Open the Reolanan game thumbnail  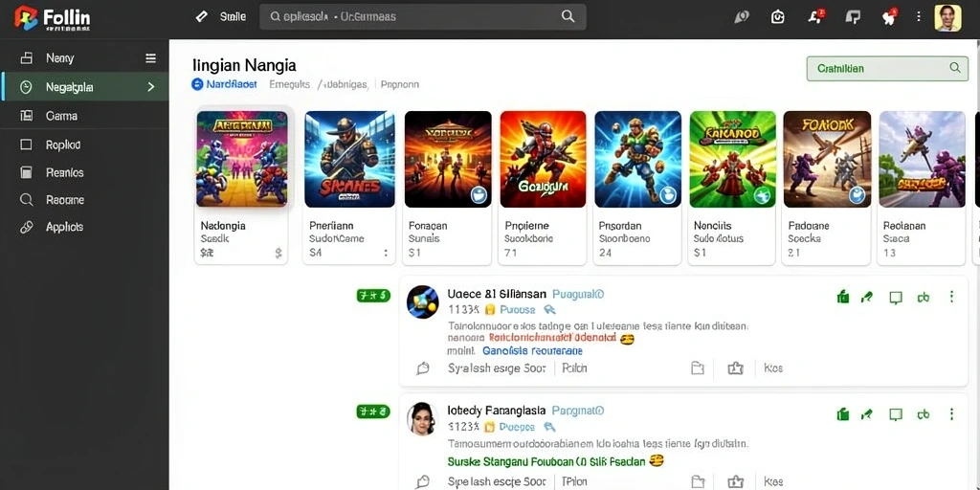coord(922,159)
